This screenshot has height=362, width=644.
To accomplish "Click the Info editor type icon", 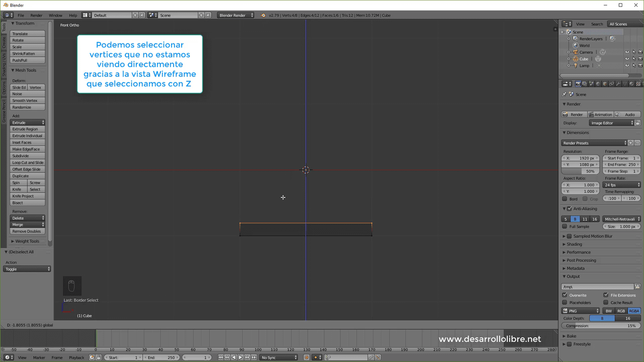I will [x=8, y=15].
